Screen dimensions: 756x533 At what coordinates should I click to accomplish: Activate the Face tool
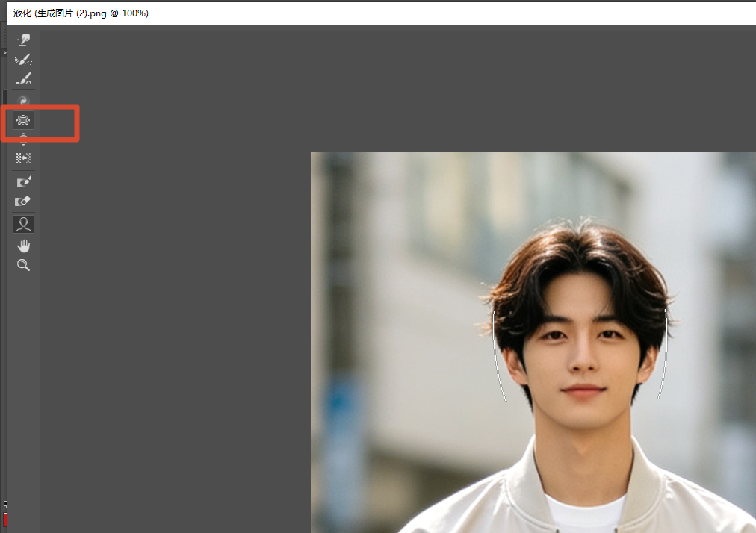click(23, 225)
